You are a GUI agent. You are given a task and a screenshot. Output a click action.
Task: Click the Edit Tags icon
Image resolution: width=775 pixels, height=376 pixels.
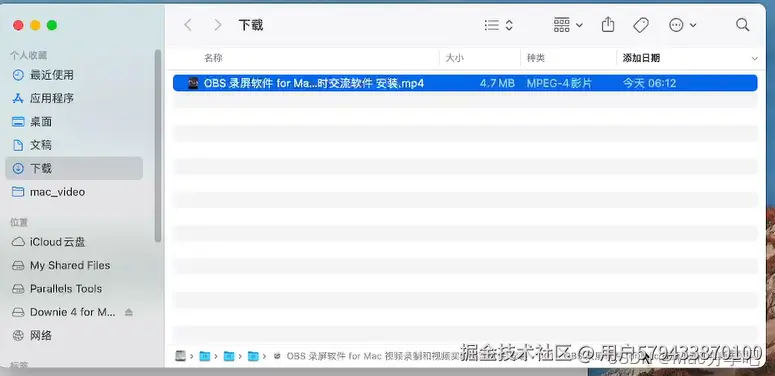641,25
